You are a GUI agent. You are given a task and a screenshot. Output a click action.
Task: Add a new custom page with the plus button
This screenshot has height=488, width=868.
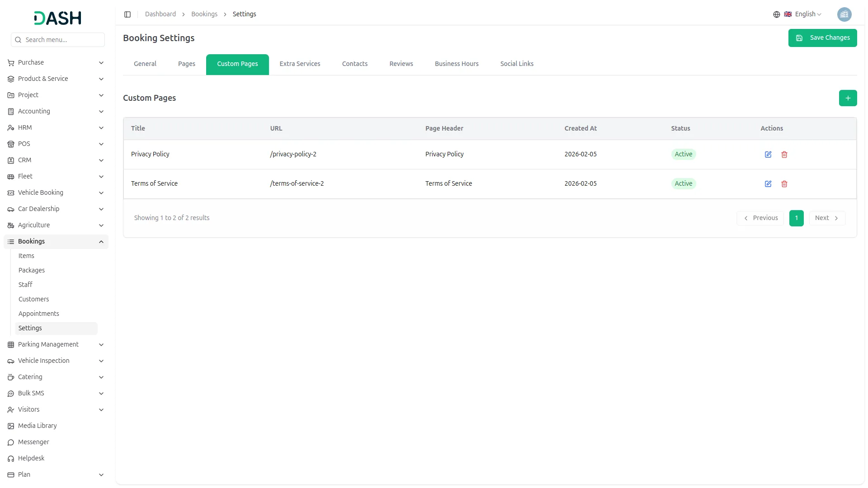(x=848, y=98)
